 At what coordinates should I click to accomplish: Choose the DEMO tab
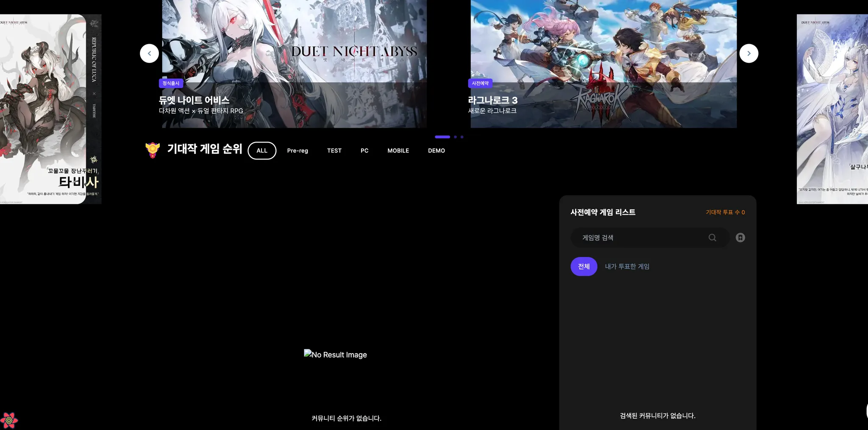[437, 151]
